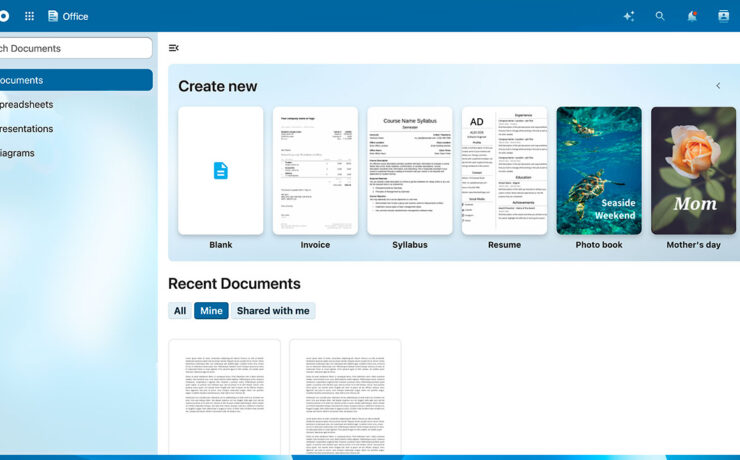Choose the Photo book template

pos(599,170)
